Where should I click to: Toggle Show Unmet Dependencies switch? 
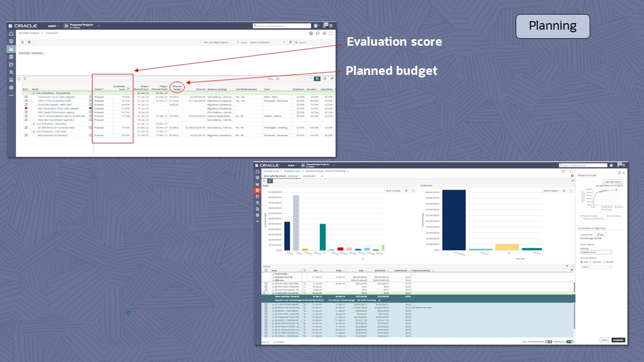click(x=548, y=341)
